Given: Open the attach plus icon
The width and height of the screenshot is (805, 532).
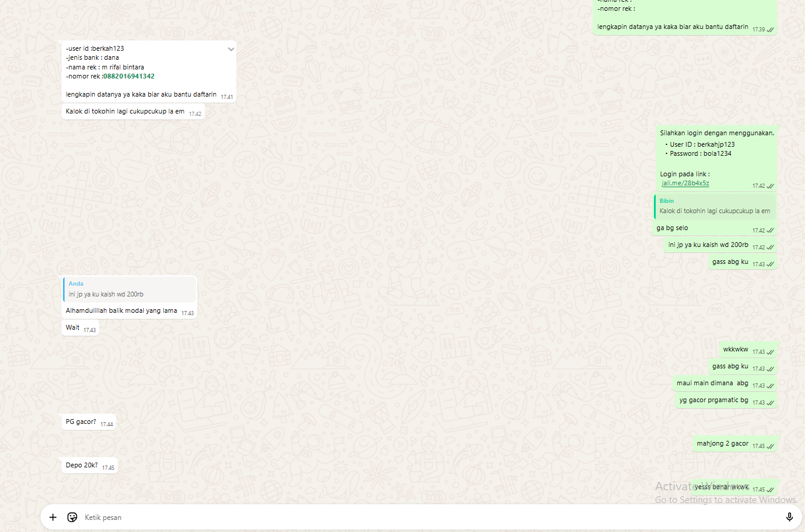Looking at the screenshot, I should click(53, 517).
